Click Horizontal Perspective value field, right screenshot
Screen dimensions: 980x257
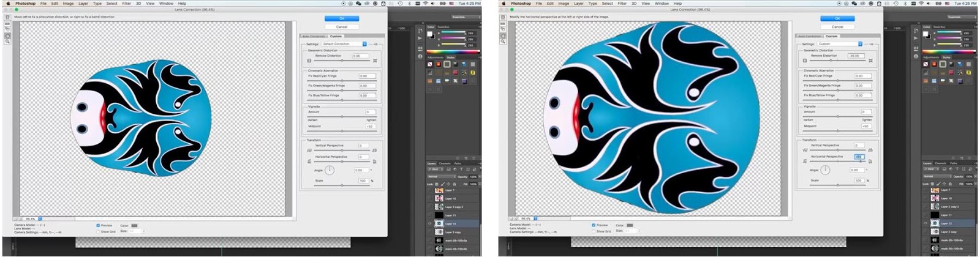tap(859, 157)
